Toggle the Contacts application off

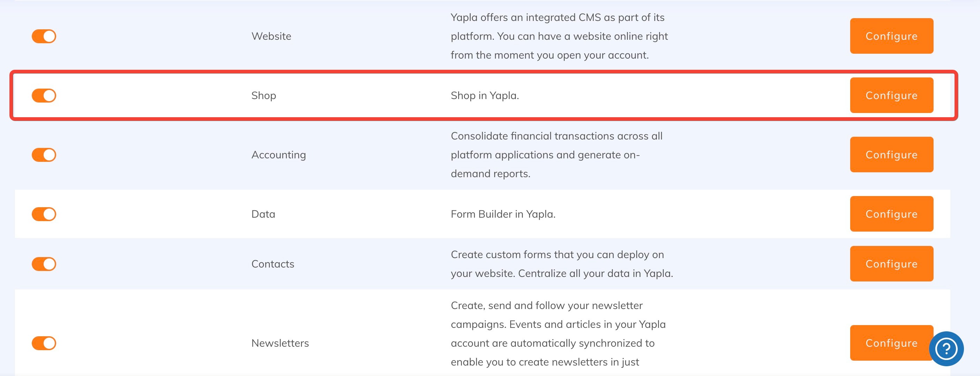pyautogui.click(x=44, y=264)
